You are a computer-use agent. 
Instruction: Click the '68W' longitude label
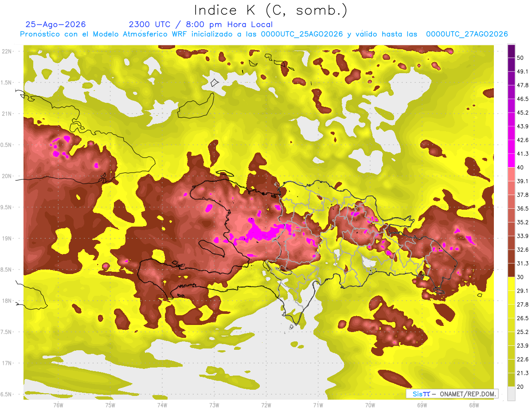pyautogui.click(x=474, y=405)
